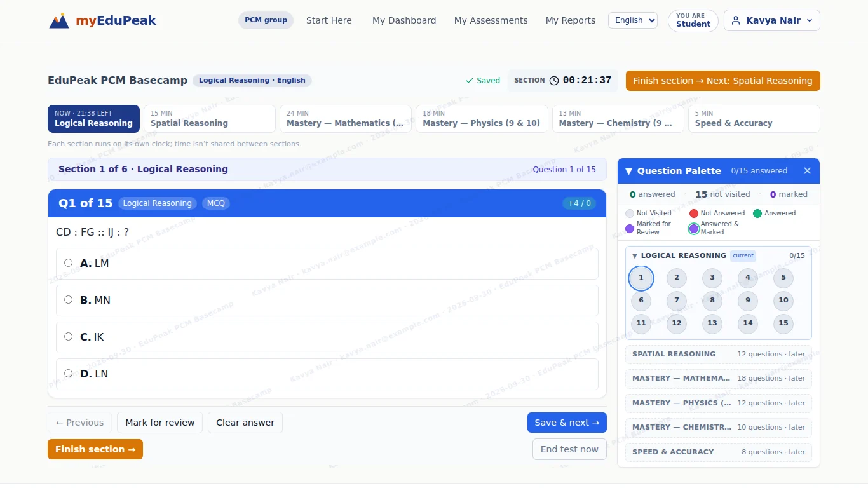Select the Mastery — Chemistry section tab
Image resolution: width=868 pixels, height=488 pixels.
(618, 119)
